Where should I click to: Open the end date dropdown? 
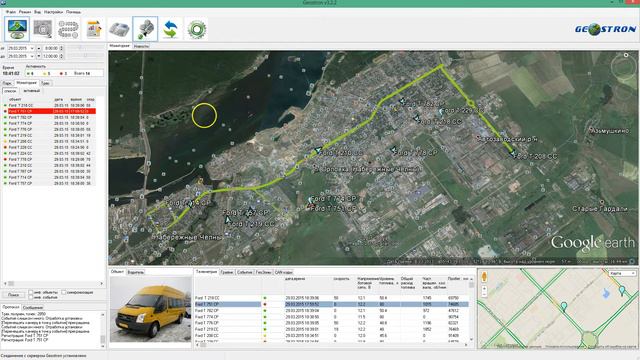pos(32,56)
